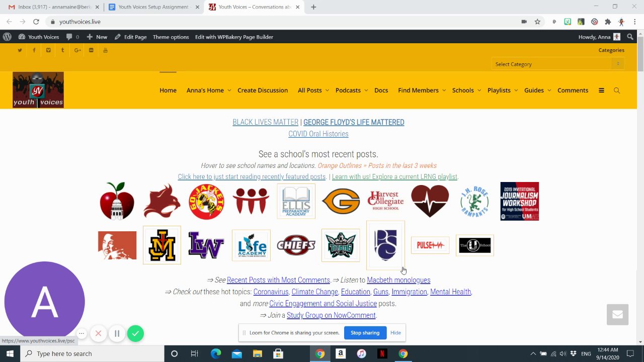Click the WordPress logo in admin bar
The width and height of the screenshot is (644, 362).
[x=7, y=37]
